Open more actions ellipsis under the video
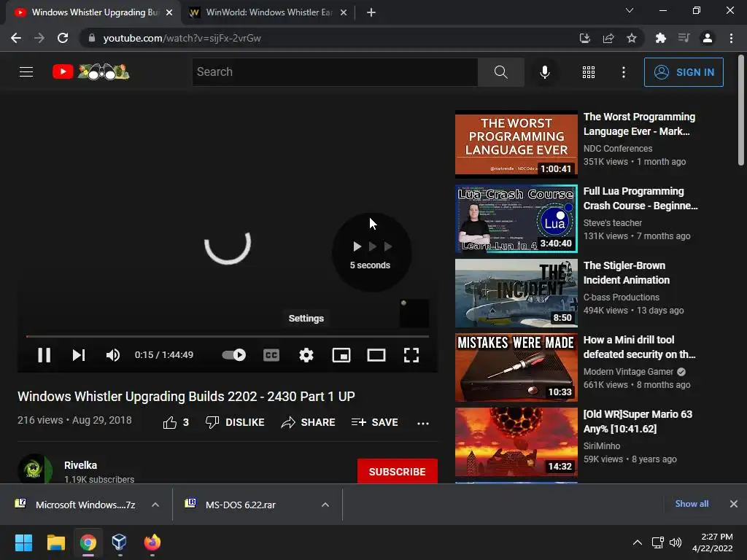The image size is (747, 560). coord(423,423)
